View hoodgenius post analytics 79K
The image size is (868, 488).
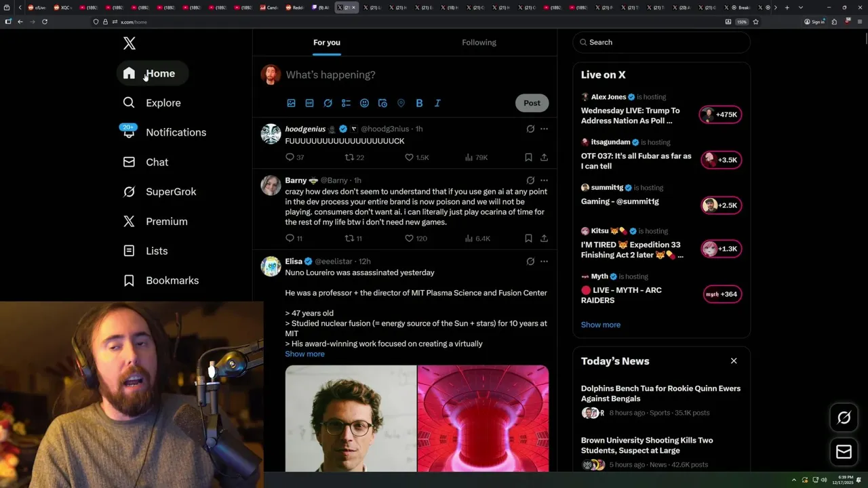pos(476,157)
